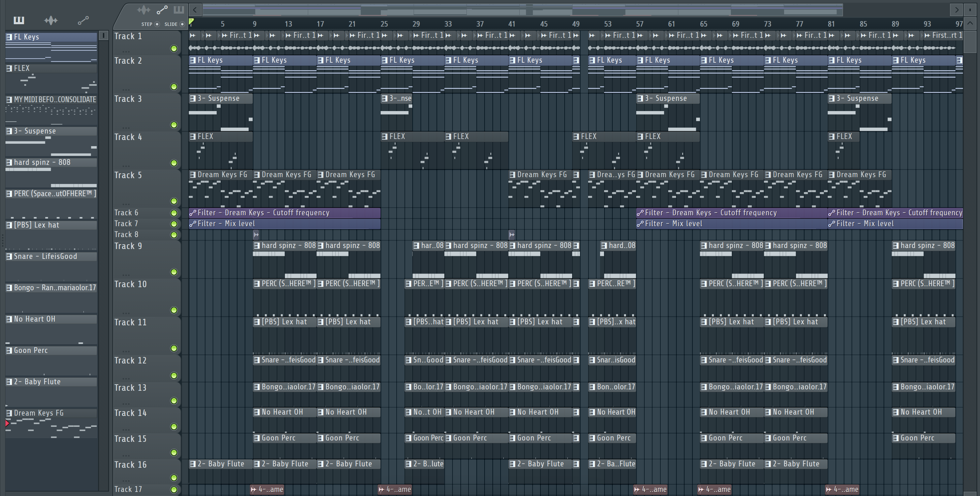Select the hard spinz - 808 pattern name in picker
The width and height of the screenshot is (980, 496).
42,162
